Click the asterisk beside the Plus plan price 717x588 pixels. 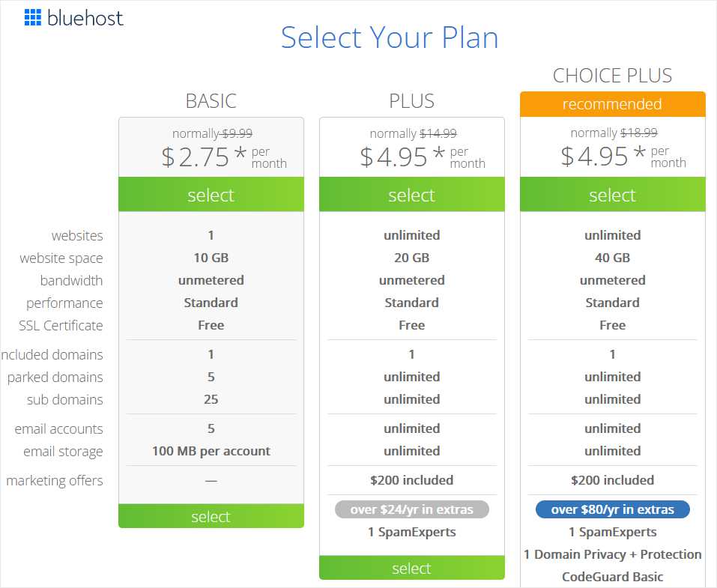point(439,154)
